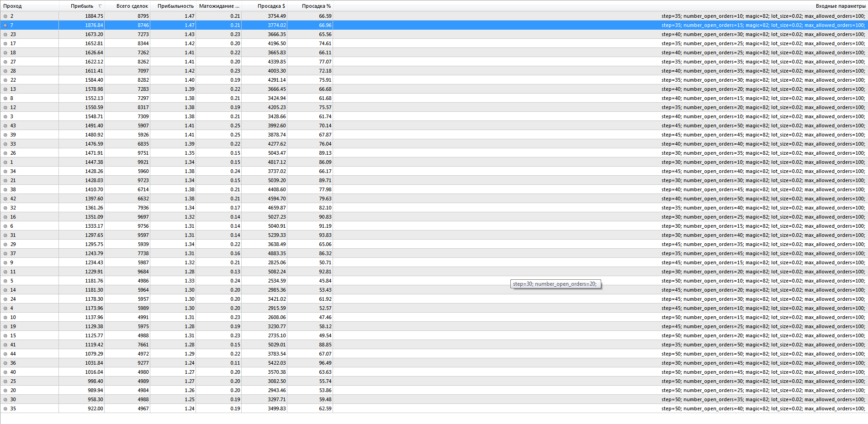Click the drawdown percent 52.57
The height and width of the screenshot is (424, 868).
click(x=325, y=308)
